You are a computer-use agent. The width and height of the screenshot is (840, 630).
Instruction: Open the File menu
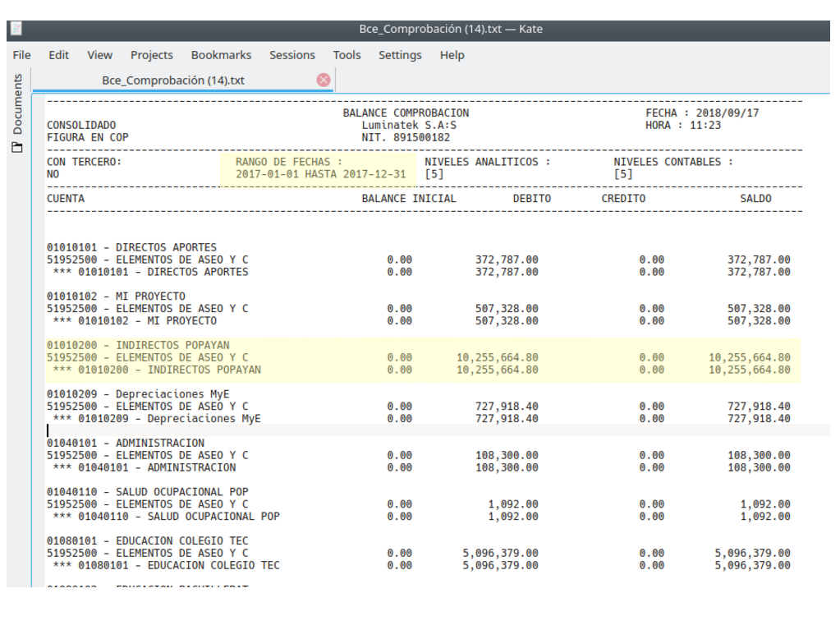22,55
